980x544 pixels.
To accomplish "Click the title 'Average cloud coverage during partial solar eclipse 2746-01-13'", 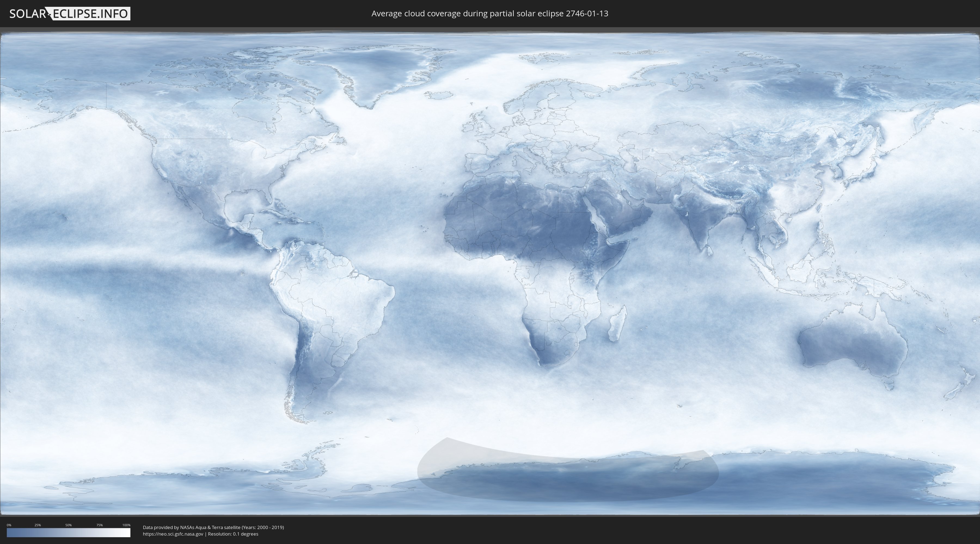I will (490, 14).
